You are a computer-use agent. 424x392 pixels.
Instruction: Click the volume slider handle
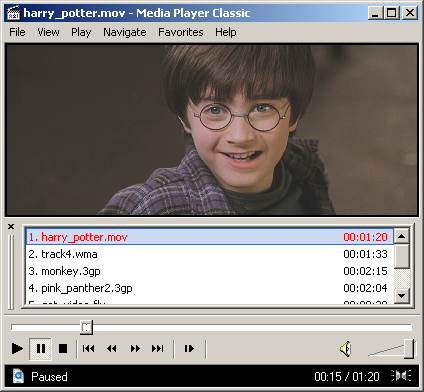(x=409, y=349)
